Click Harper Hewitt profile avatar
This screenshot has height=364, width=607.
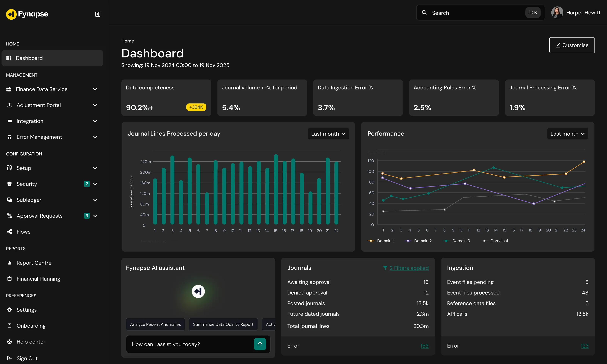[557, 13]
